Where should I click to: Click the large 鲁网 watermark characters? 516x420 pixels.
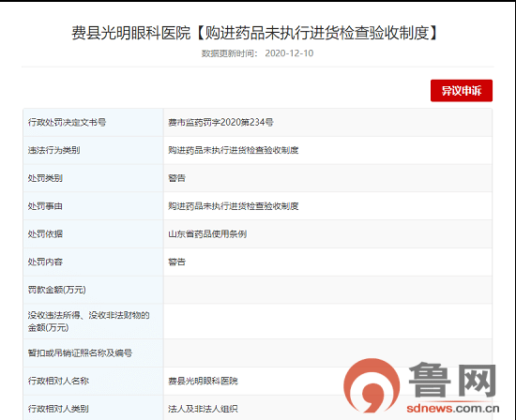[x=452, y=380]
